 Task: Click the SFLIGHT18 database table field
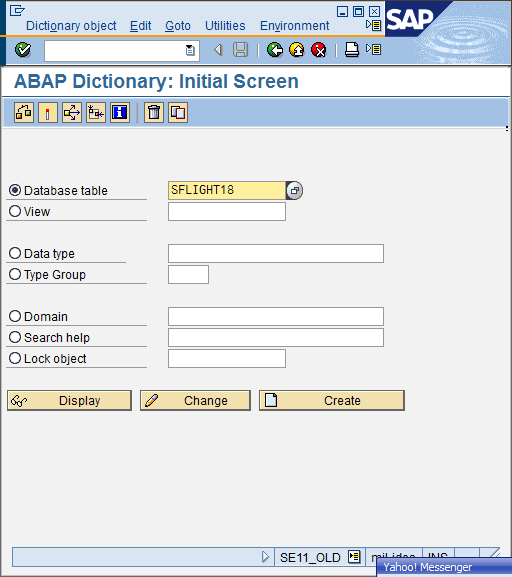227,190
